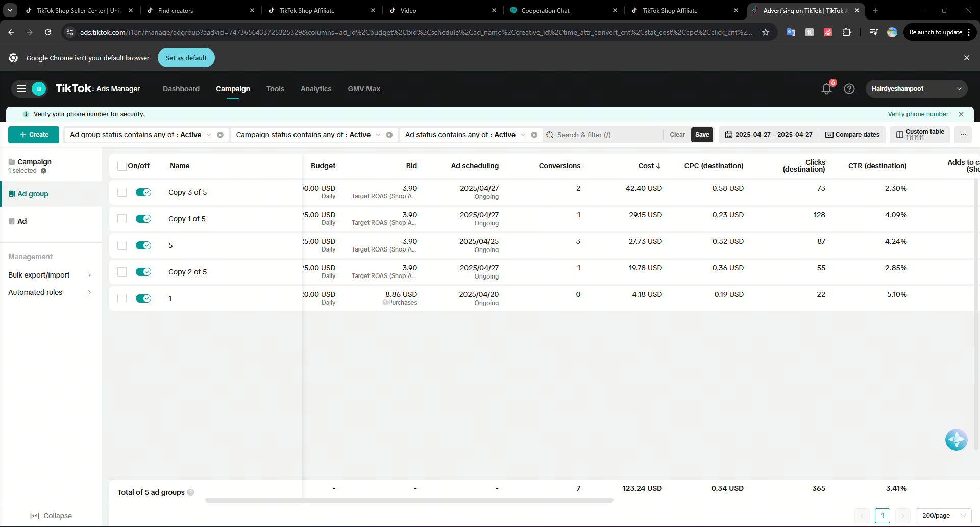Click page 1 pagination button
This screenshot has width=980, height=527.
click(x=882, y=516)
